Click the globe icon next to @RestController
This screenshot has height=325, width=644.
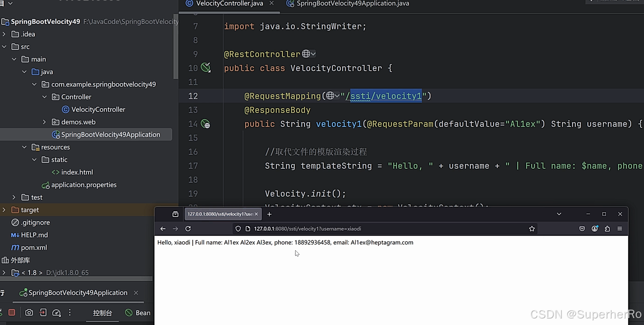pos(306,54)
